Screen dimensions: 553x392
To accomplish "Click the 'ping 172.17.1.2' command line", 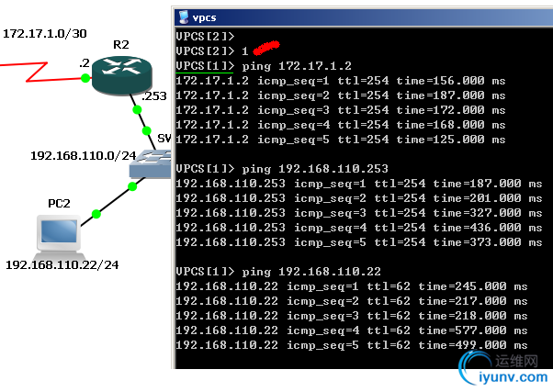I will click(264, 66).
